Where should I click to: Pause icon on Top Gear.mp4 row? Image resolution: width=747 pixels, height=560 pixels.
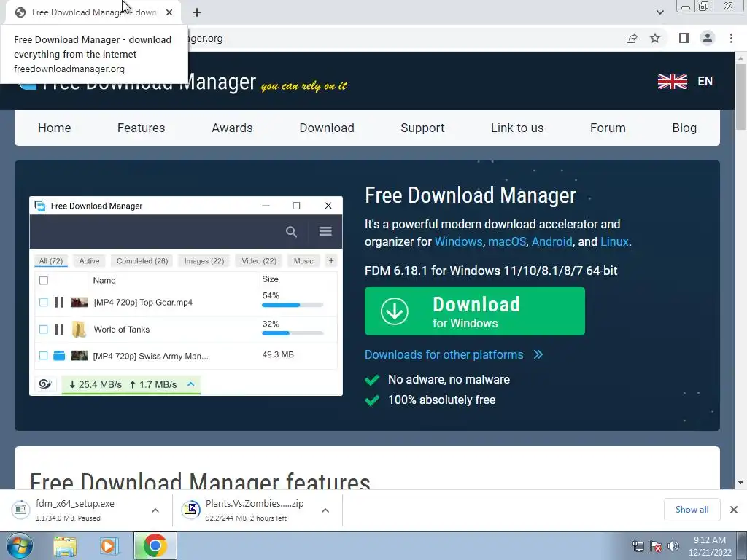(x=59, y=302)
